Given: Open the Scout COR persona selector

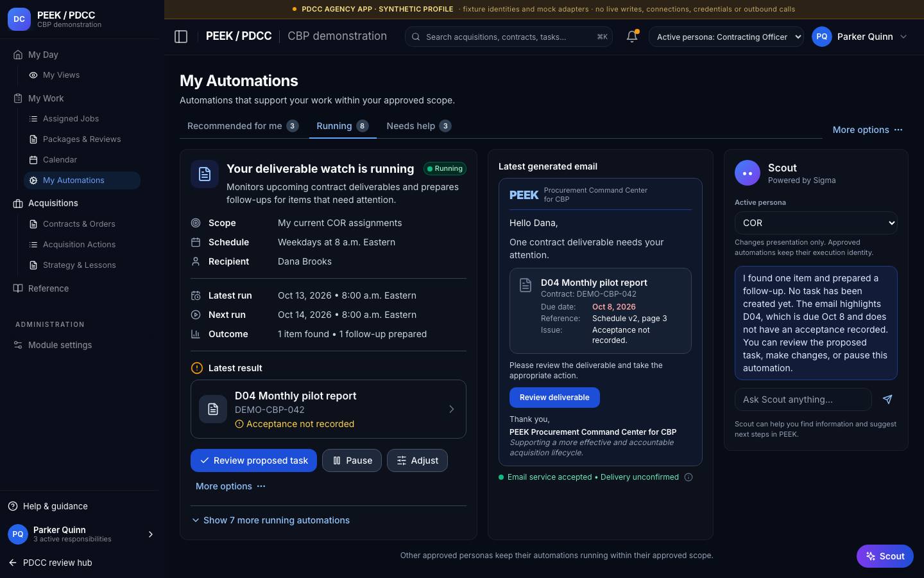Looking at the screenshot, I should tap(816, 223).
